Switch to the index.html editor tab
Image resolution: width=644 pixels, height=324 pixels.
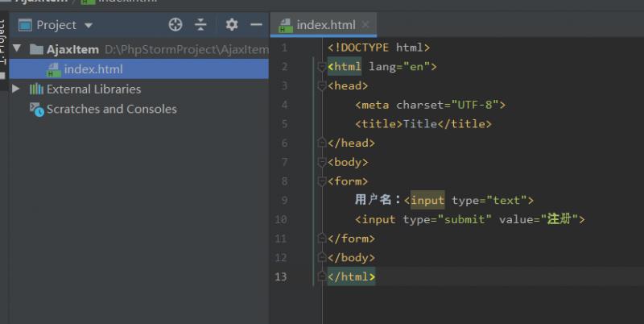pyautogui.click(x=326, y=25)
